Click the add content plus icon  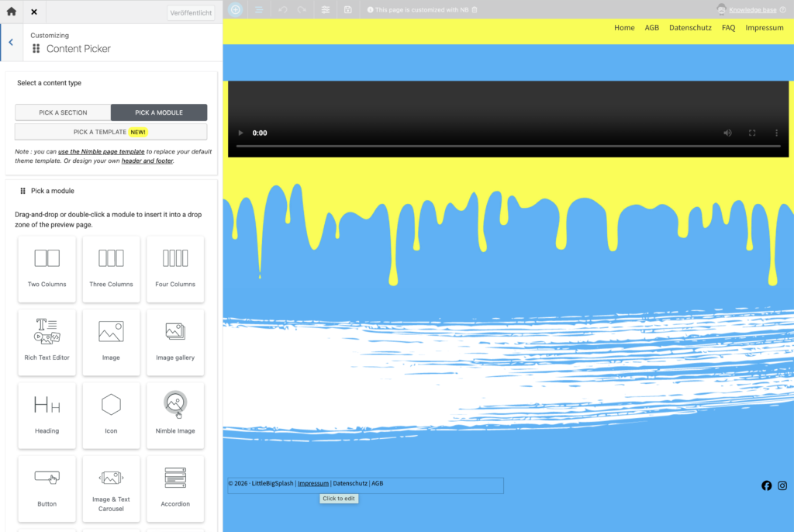point(236,9)
